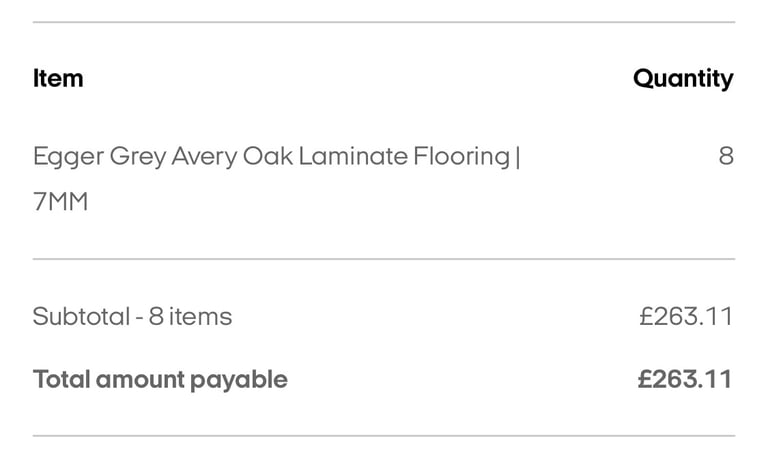
Task: Click the Subtotal - 8 items label
Action: coord(132,316)
